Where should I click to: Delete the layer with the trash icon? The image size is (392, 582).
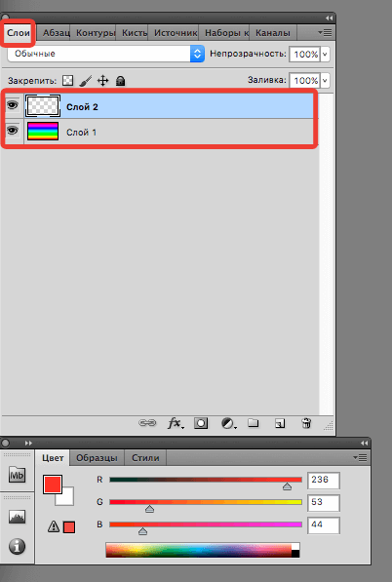pyautogui.click(x=306, y=423)
